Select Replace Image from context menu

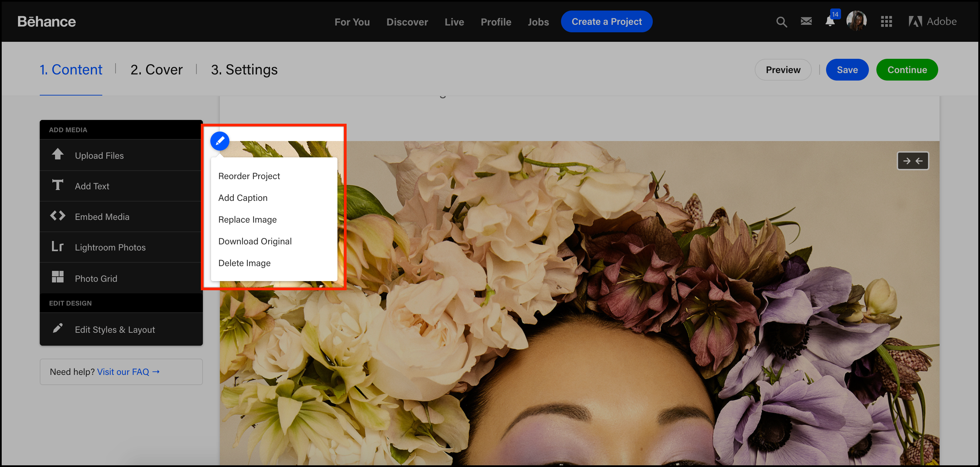click(x=247, y=220)
